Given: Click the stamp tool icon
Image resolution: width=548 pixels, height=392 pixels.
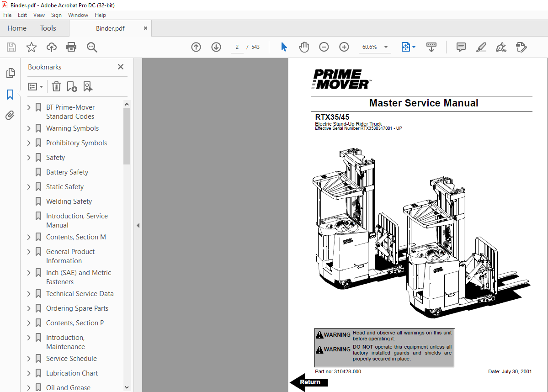Looking at the screenshot, I should [521, 47].
